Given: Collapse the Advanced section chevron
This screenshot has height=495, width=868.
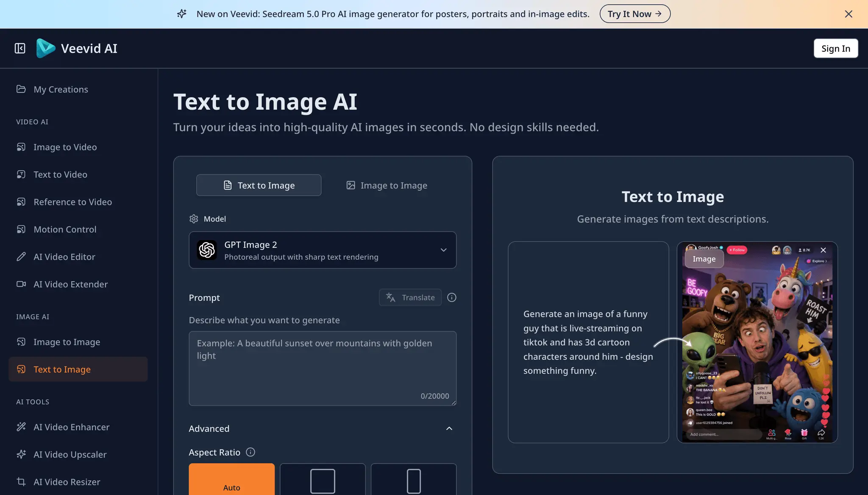Looking at the screenshot, I should pyautogui.click(x=449, y=428).
